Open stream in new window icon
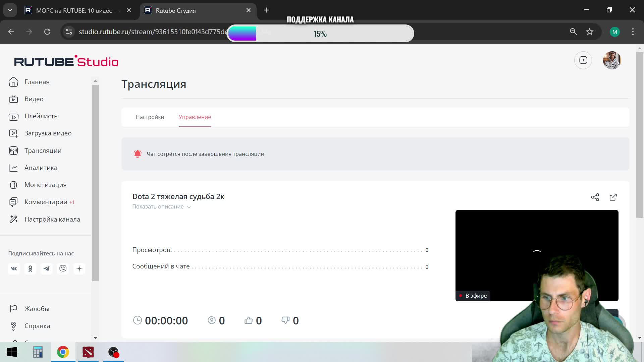 point(613,197)
